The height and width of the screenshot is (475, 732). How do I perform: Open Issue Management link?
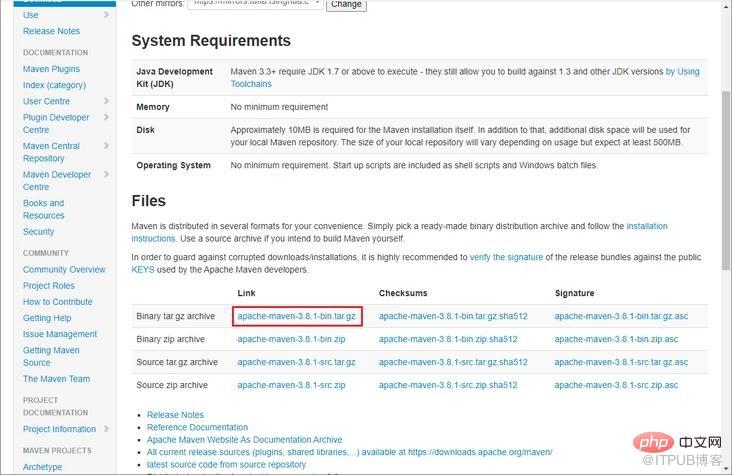(x=60, y=334)
